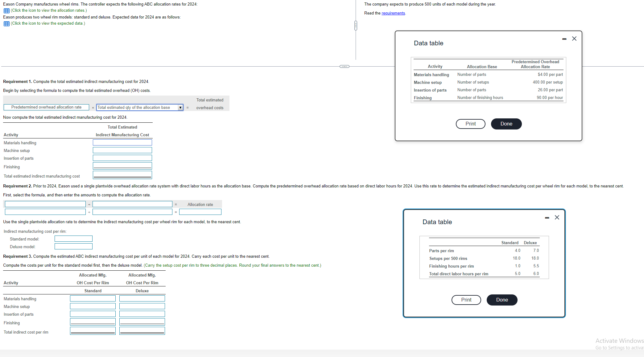Image resolution: width=644 pixels, height=357 pixels.
Task: Click the expected data table icon
Action: point(6,24)
